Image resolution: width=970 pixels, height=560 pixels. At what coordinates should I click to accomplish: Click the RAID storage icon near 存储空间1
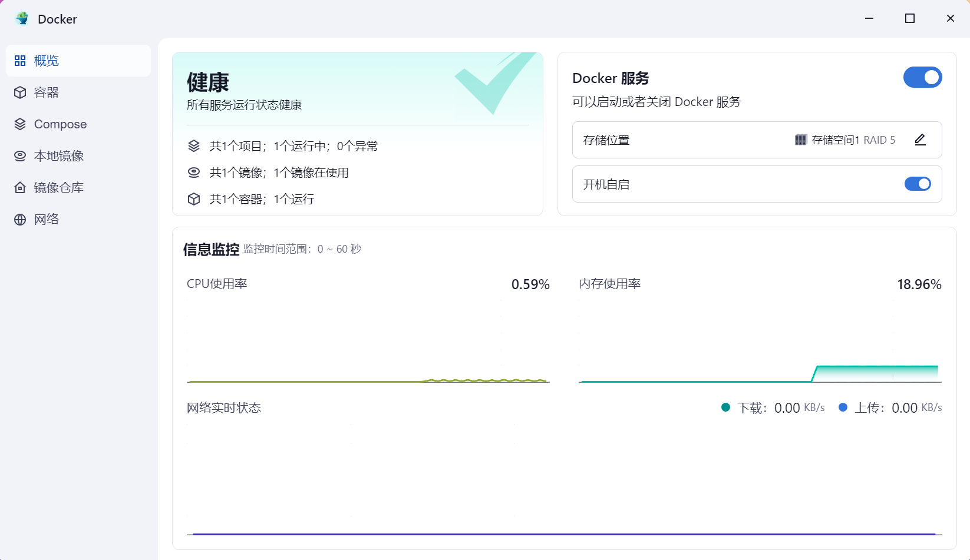pos(800,140)
